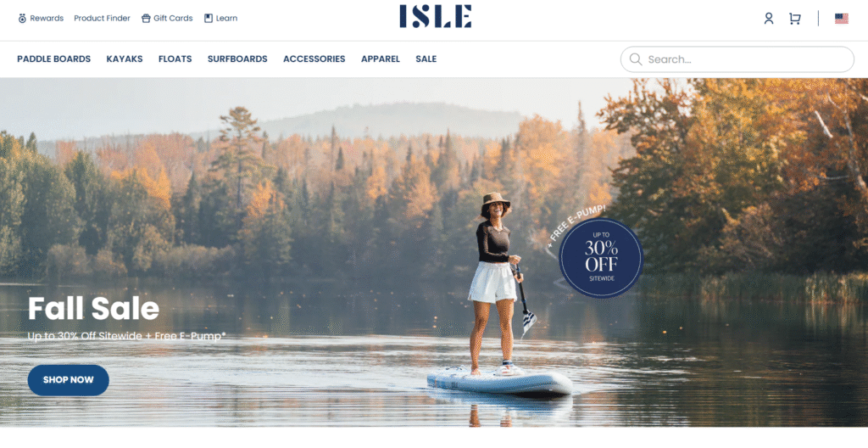This screenshot has width=868, height=448.
Task: Click the Learn book icon
Action: pos(209,19)
